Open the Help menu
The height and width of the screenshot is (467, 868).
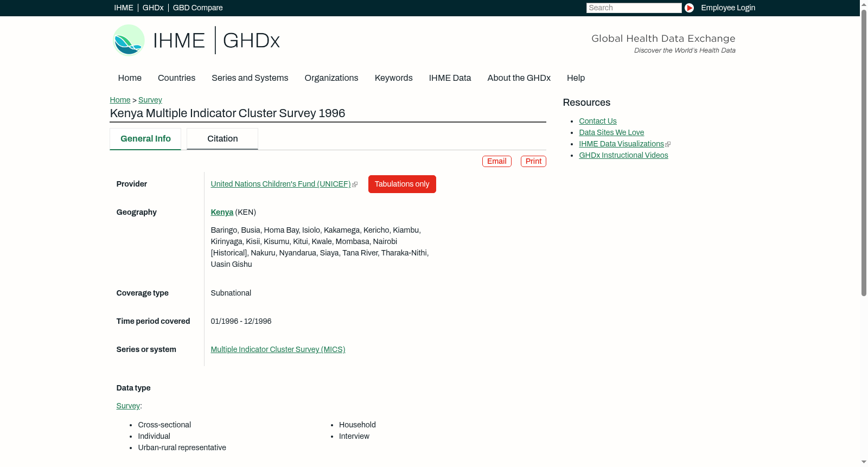tap(576, 78)
